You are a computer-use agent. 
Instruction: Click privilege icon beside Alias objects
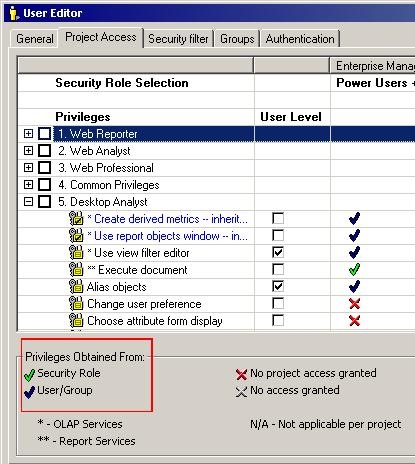click(76, 287)
